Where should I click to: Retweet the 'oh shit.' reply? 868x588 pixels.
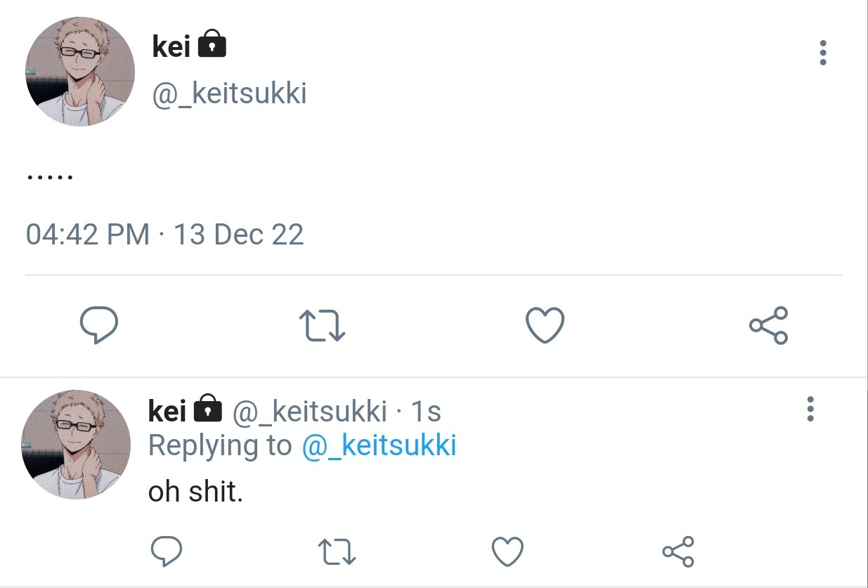pos(337,552)
